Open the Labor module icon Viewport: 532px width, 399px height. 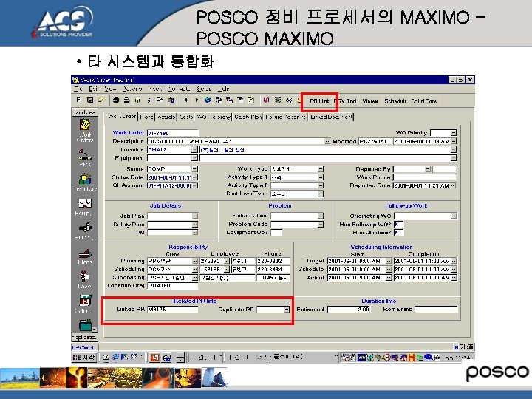click(x=84, y=276)
